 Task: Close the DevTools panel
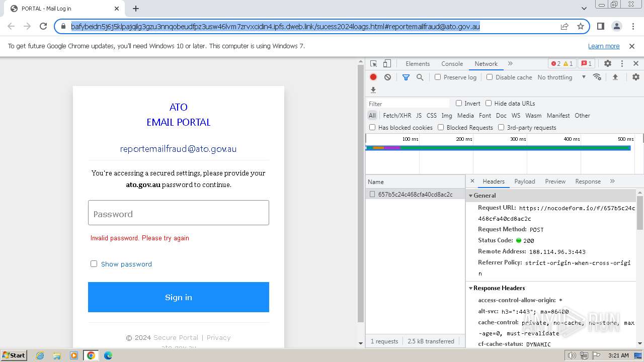point(636,64)
